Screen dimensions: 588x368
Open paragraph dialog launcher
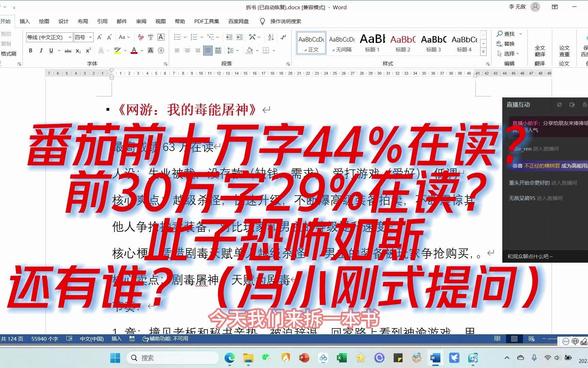point(288,64)
